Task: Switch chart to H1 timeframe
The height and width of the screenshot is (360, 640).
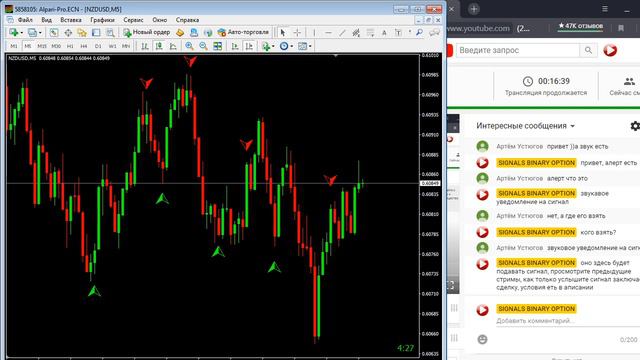Action: (x=70, y=46)
